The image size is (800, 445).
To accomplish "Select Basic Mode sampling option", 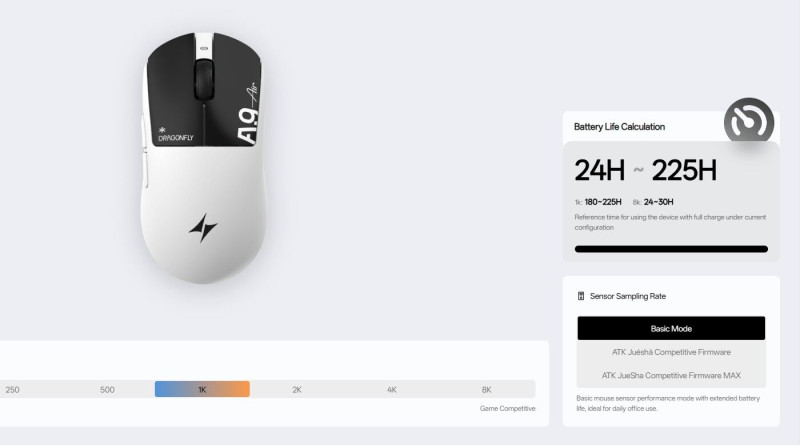I will tap(671, 328).
